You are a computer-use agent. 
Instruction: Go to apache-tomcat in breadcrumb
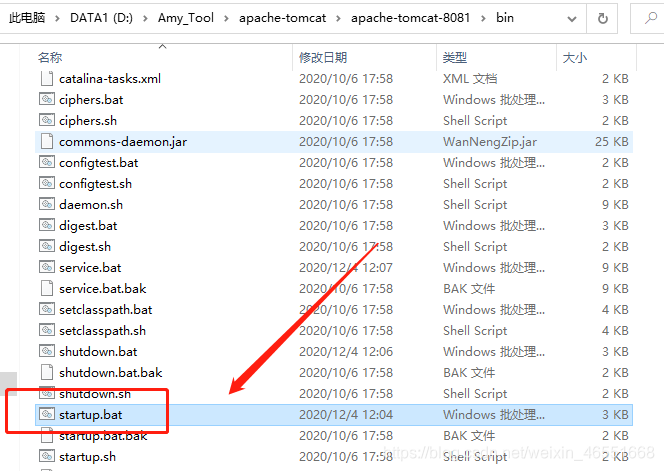point(282,18)
